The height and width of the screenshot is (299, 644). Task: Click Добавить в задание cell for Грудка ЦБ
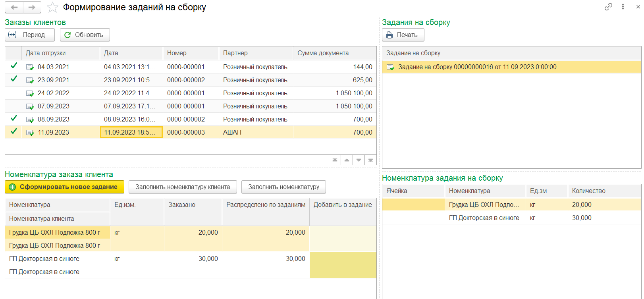[x=343, y=239]
